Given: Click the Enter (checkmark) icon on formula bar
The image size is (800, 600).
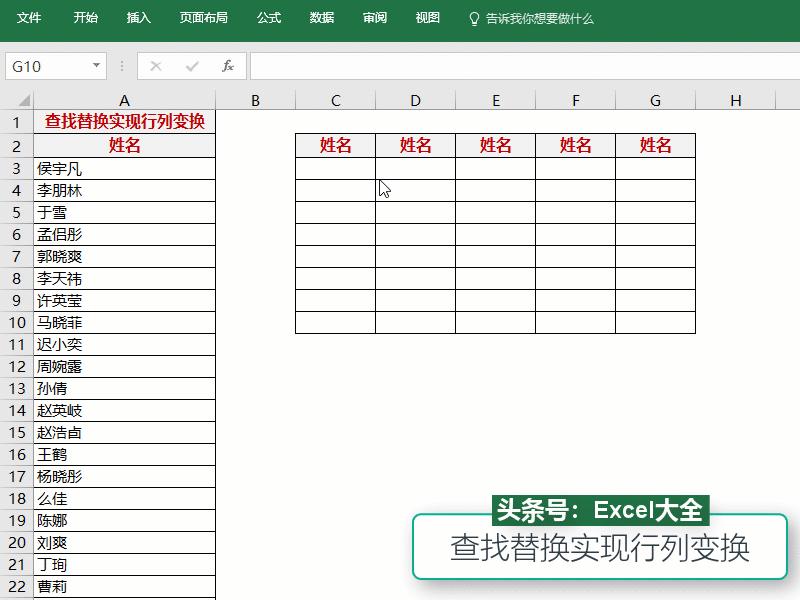Looking at the screenshot, I should pos(189,66).
